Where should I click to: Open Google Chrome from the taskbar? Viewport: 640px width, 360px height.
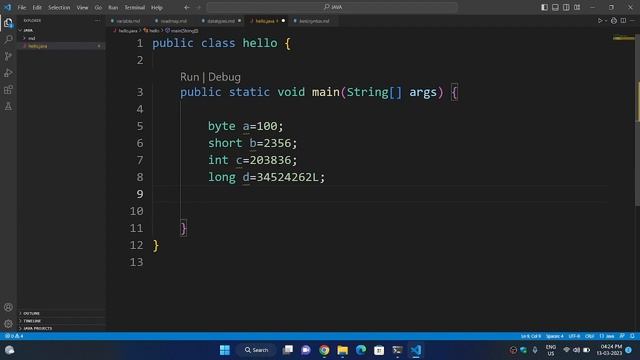pos(324,350)
